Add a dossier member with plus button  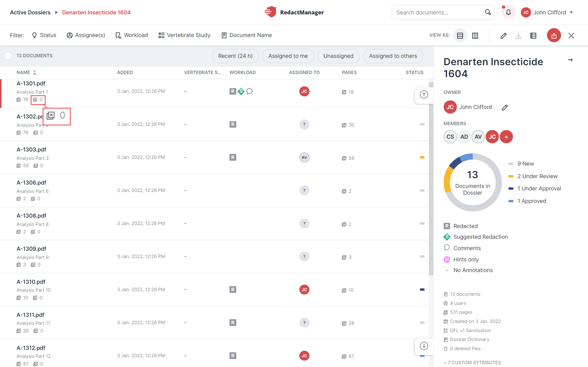[x=506, y=137]
